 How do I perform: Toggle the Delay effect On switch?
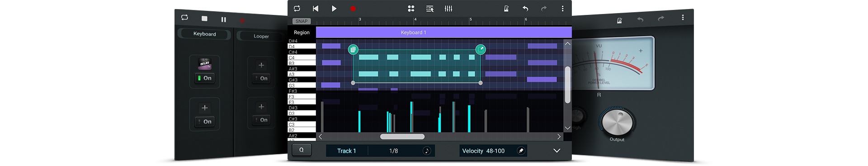coord(204,78)
